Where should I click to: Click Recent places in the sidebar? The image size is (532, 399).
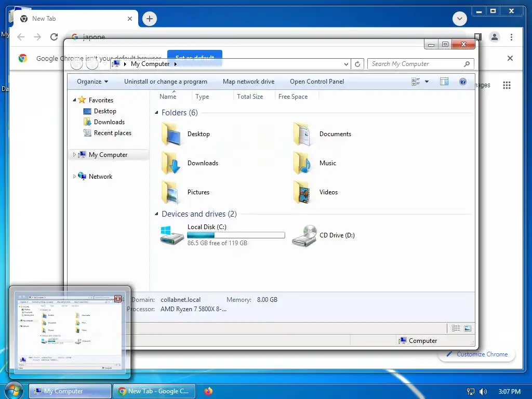pos(113,133)
